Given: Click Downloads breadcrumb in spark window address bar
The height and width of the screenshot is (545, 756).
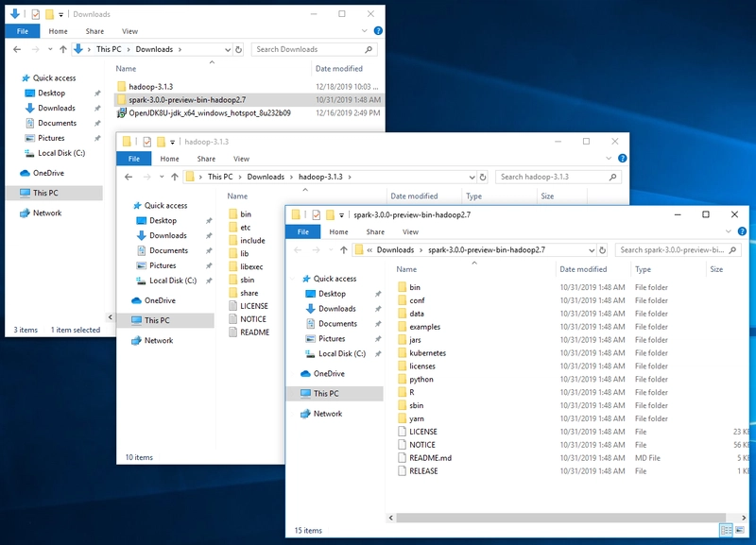Looking at the screenshot, I should pos(395,250).
